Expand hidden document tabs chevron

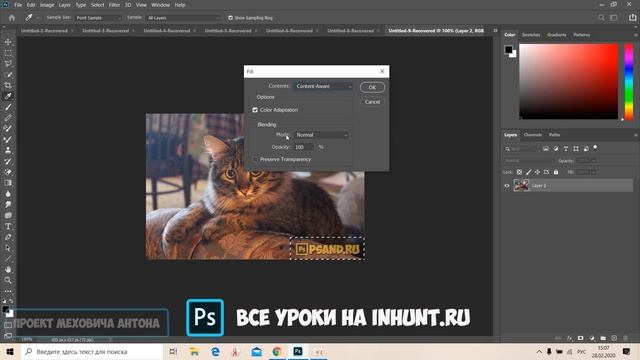496,31
